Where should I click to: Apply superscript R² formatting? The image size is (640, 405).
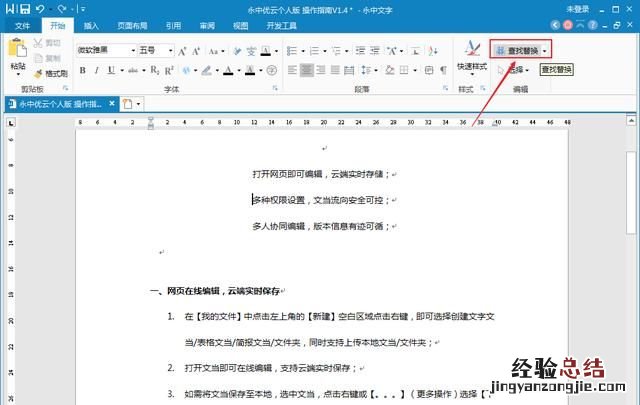click(169, 71)
